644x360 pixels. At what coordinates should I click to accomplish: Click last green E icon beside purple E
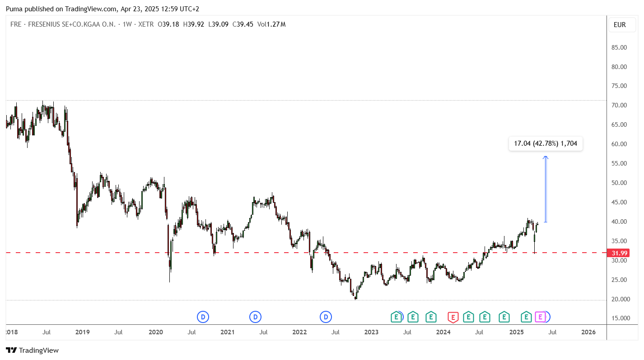[x=526, y=317]
